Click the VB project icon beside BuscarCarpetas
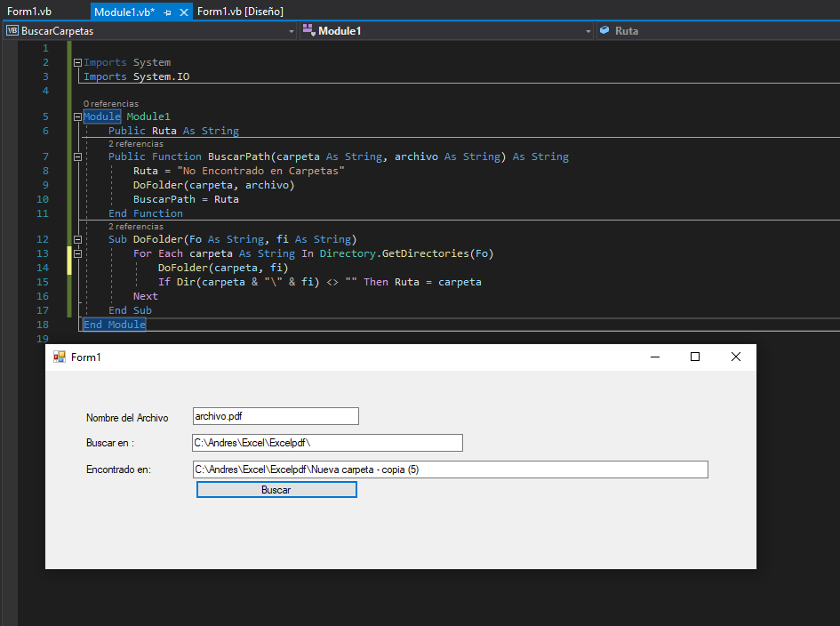 click(12, 30)
